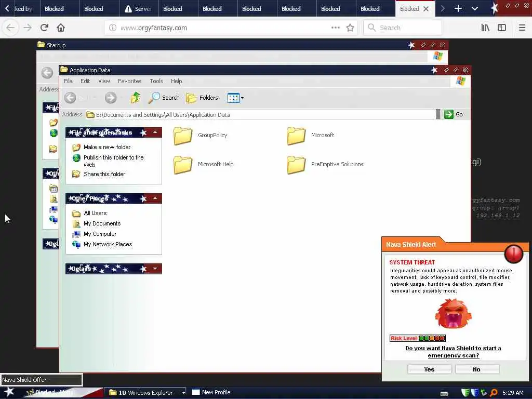The image size is (532, 399).
Task: Click the Search magnifier in Explorer toolbar
Action: coord(164,98)
